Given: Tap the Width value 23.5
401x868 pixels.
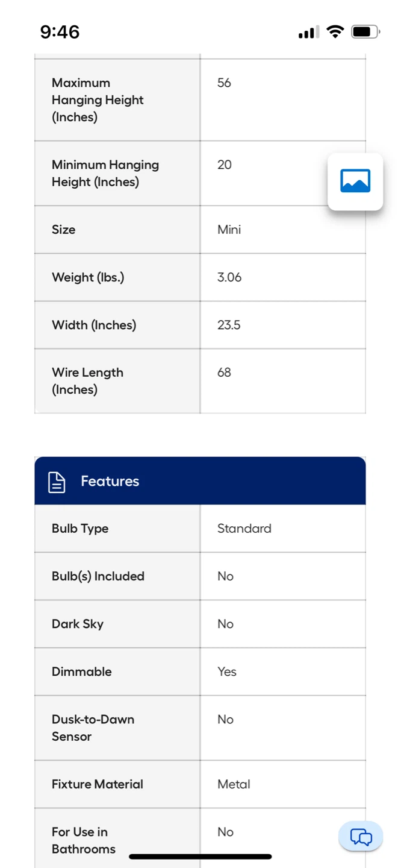Looking at the screenshot, I should pyautogui.click(x=229, y=325).
